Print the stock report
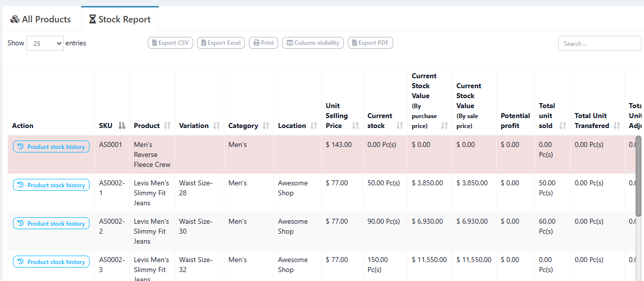Screen dimensions: 644x281 click(x=263, y=43)
